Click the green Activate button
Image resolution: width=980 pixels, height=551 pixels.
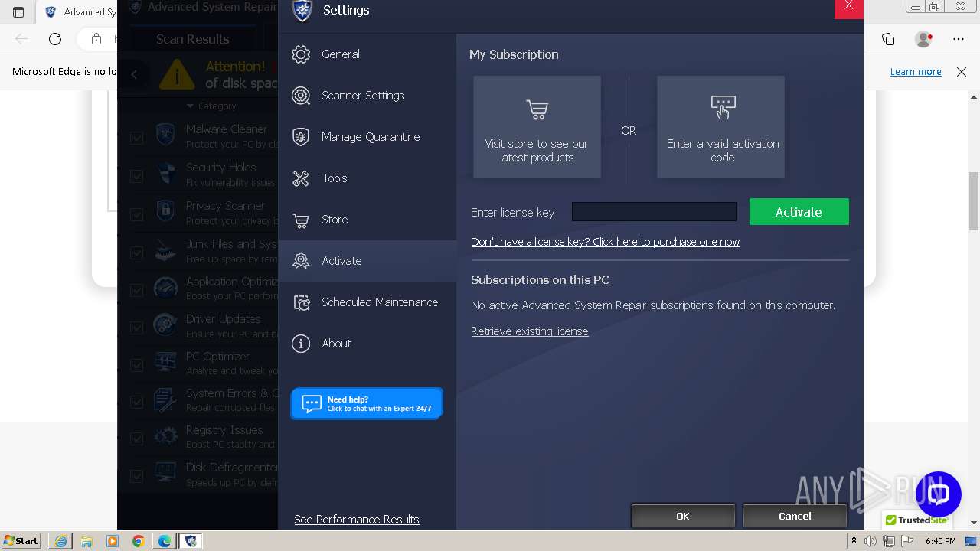tap(799, 212)
